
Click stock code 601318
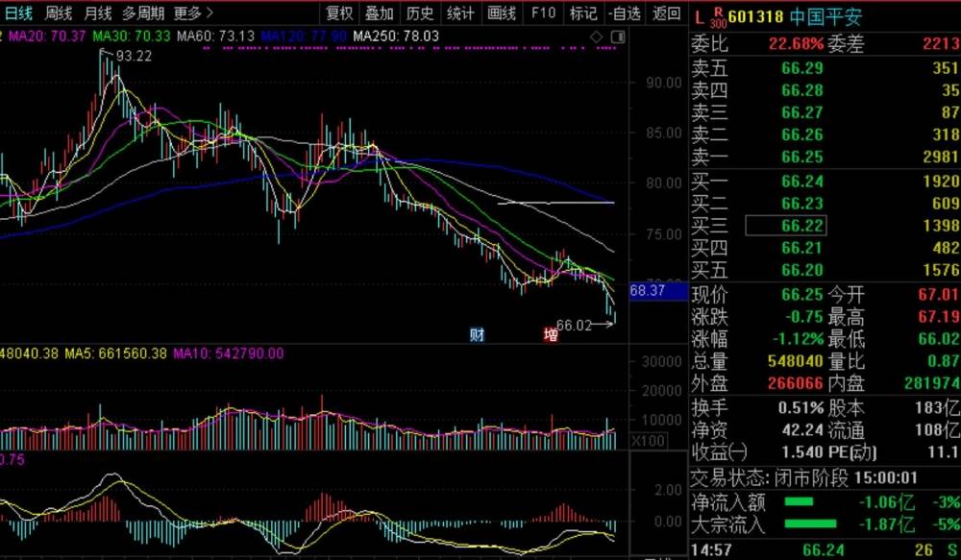tap(755, 16)
